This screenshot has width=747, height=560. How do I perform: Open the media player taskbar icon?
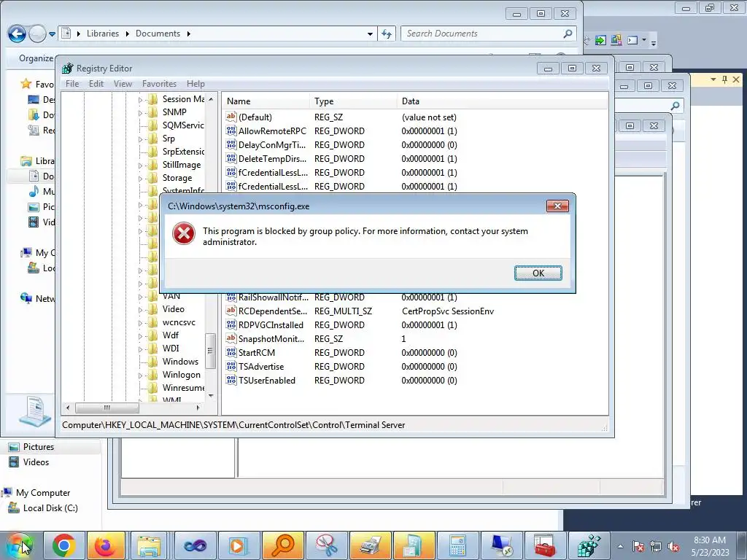239,545
